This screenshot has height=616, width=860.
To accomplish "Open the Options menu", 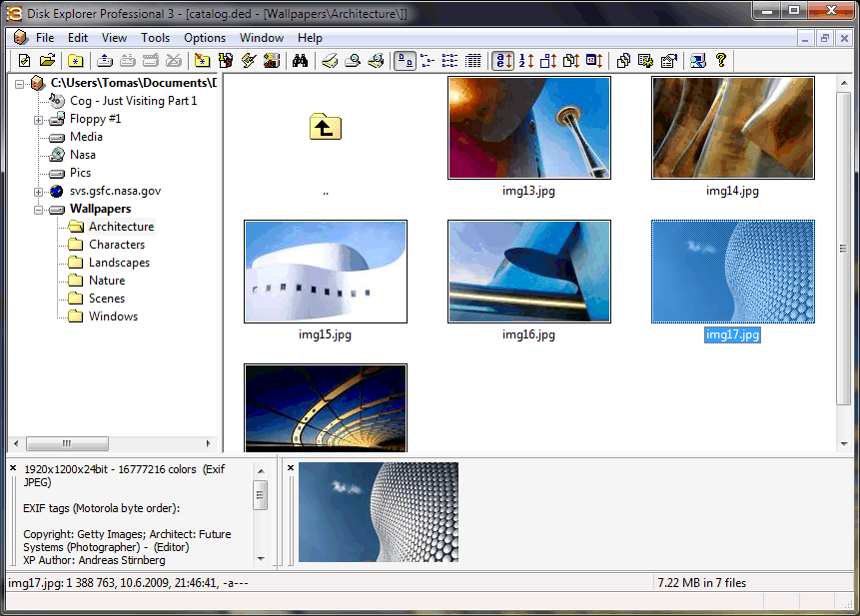I will coord(205,38).
